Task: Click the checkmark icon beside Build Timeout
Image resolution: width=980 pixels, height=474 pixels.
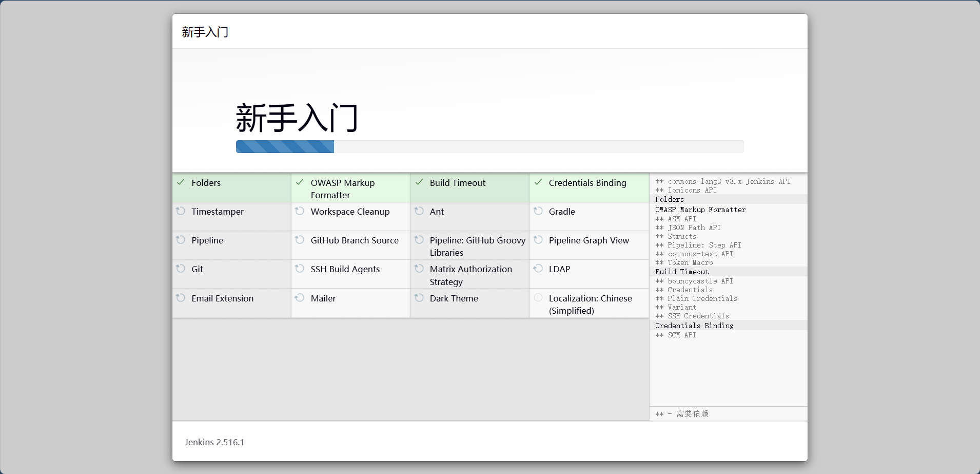Action: (419, 182)
